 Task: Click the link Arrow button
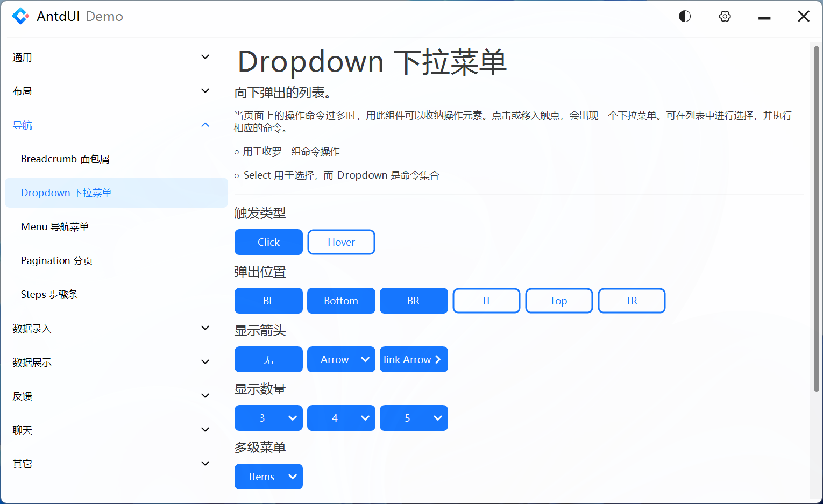coord(414,359)
